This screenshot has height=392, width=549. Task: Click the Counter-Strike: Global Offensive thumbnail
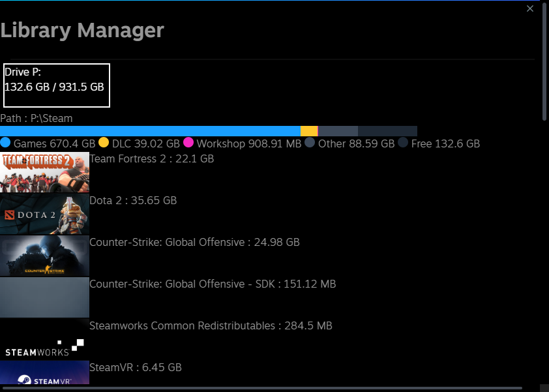coord(44,256)
